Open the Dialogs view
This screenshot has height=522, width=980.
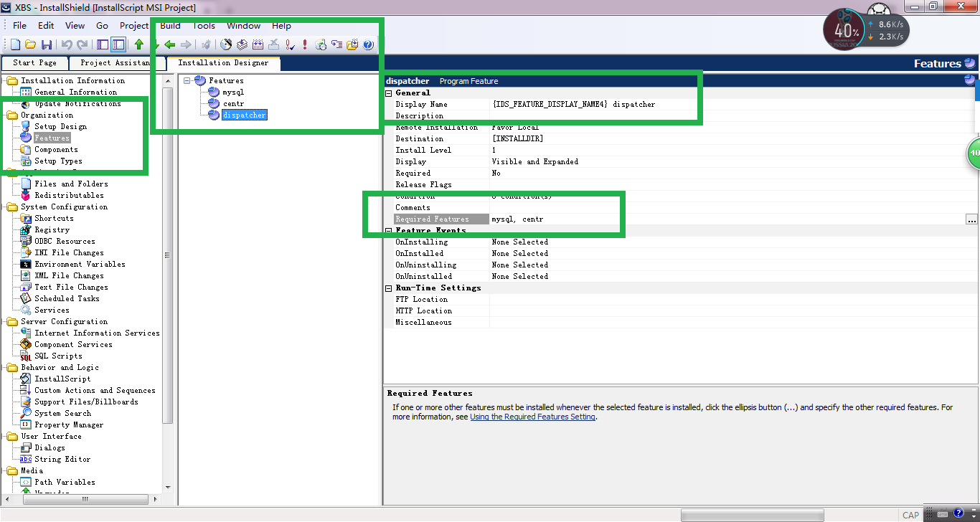(50, 447)
